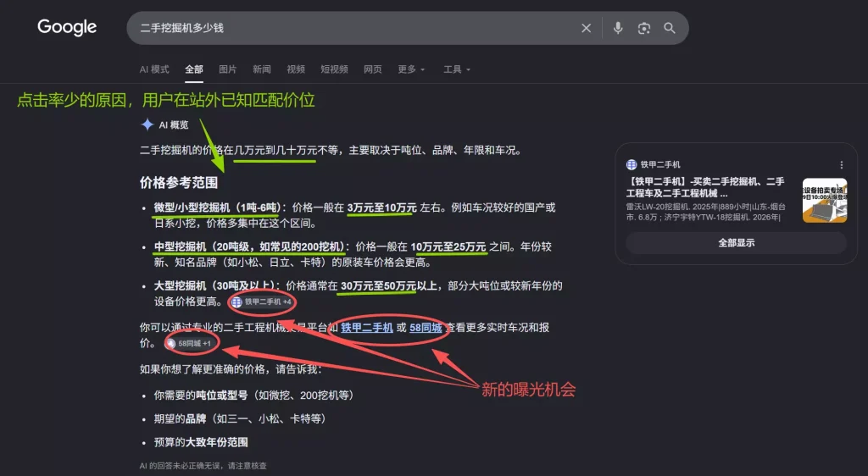Click the price text 3万元至10万元
Viewport: 868px width, 476px height.
(x=382, y=208)
